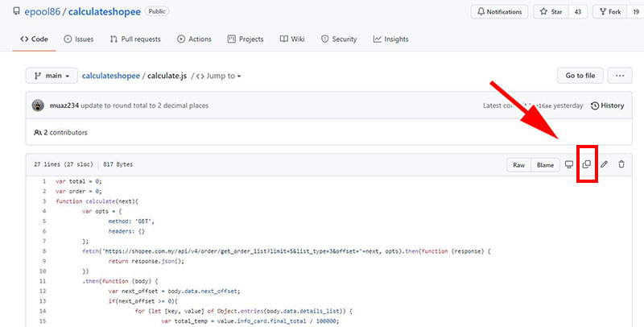Click the repository book icon
This screenshot has width=644, height=327.
16,11
